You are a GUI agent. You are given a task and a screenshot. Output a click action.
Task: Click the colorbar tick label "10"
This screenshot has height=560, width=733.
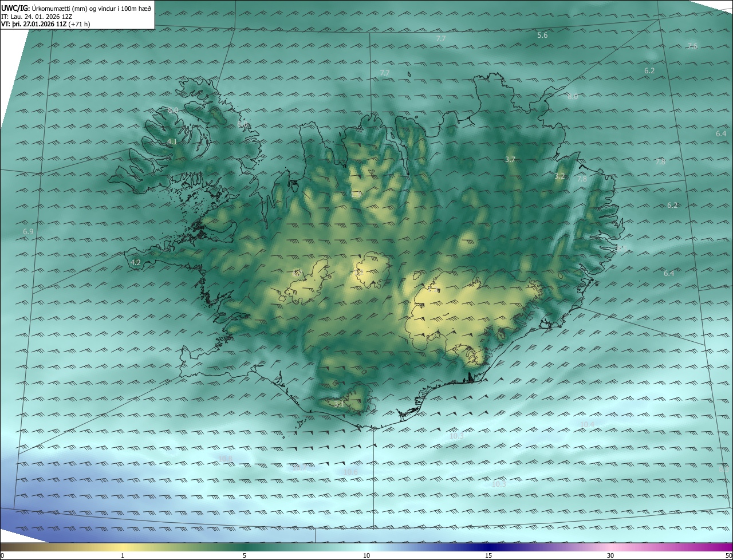point(366,555)
